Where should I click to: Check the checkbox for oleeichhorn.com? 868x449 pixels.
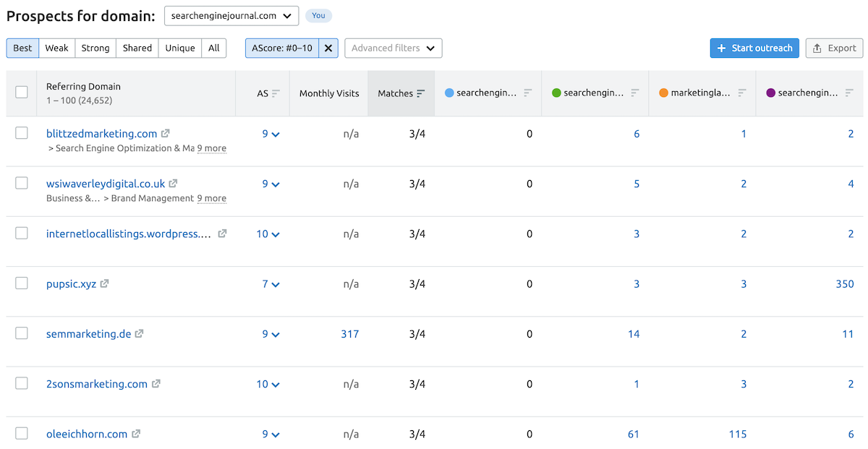tap(21, 433)
